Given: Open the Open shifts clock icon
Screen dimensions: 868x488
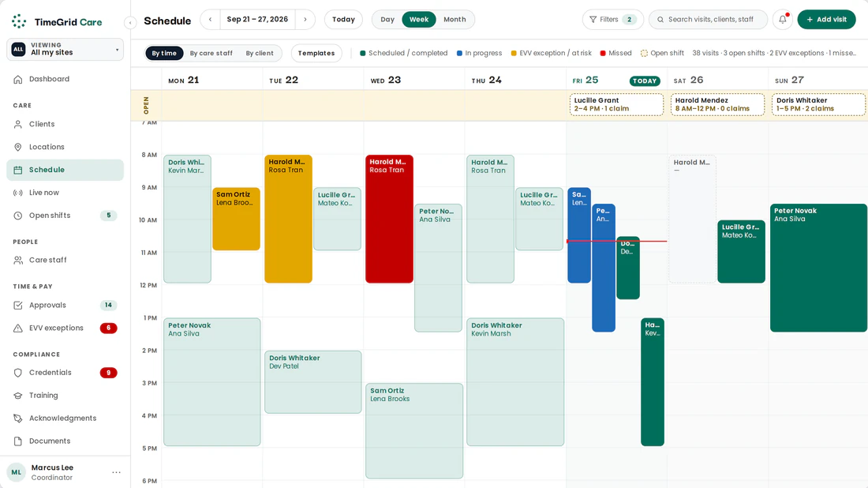Looking at the screenshot, I should tap(17, 216).
